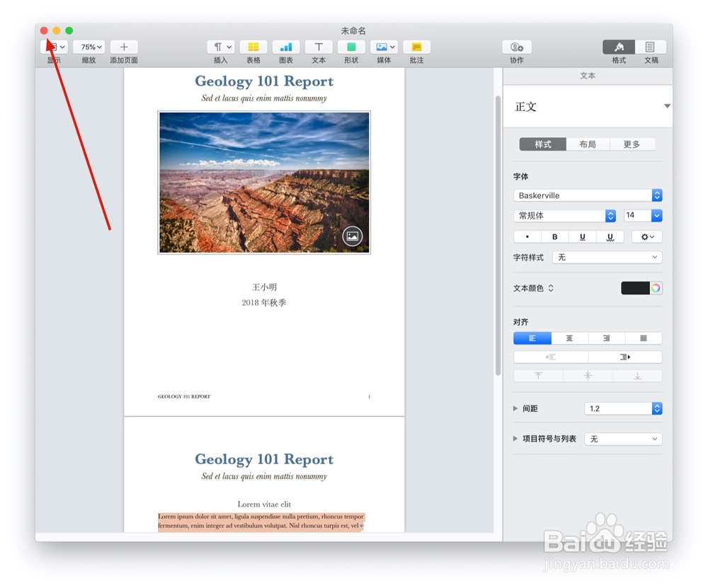This screenshot has width=708, height=588.
Task: Open the View display menu icon
Action: coord(55,47)
